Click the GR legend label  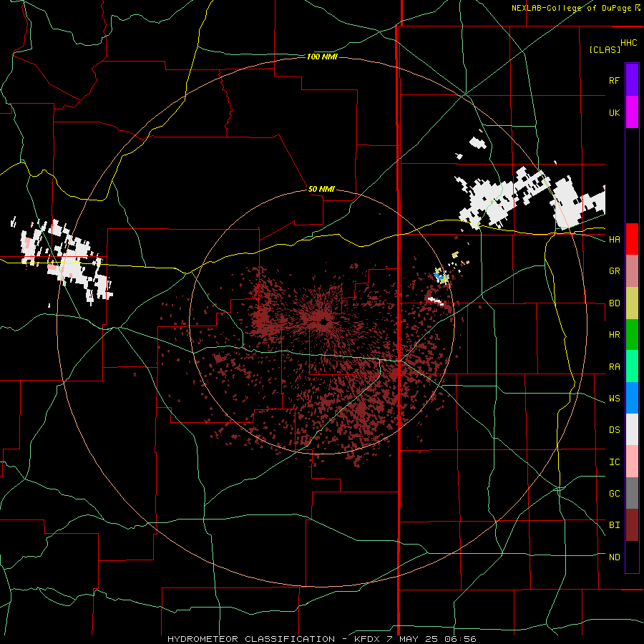[x=614, y=271]
